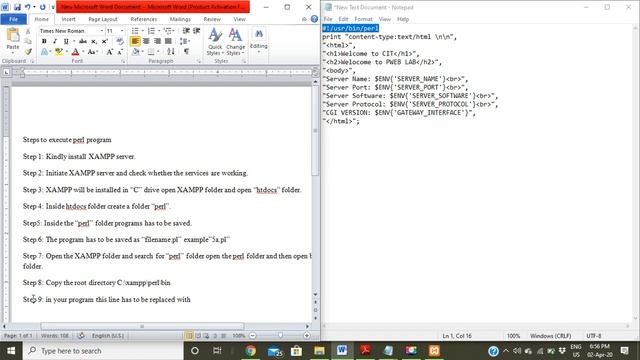Open File Explorer from the taskbar

319,351
